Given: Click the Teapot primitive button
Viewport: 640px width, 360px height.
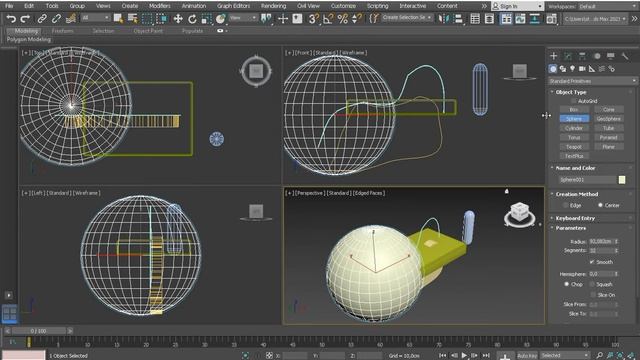Looking at the screenshot, I should point(574,147).
